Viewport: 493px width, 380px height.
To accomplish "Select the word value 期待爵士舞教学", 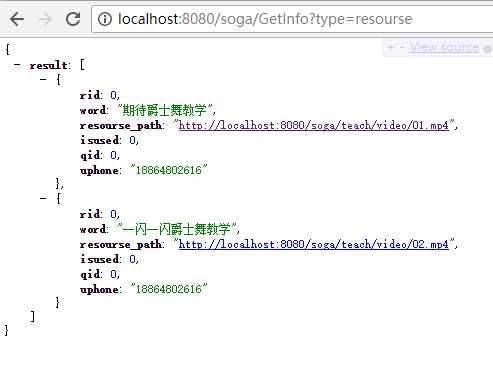I will (x=164, y=110).
